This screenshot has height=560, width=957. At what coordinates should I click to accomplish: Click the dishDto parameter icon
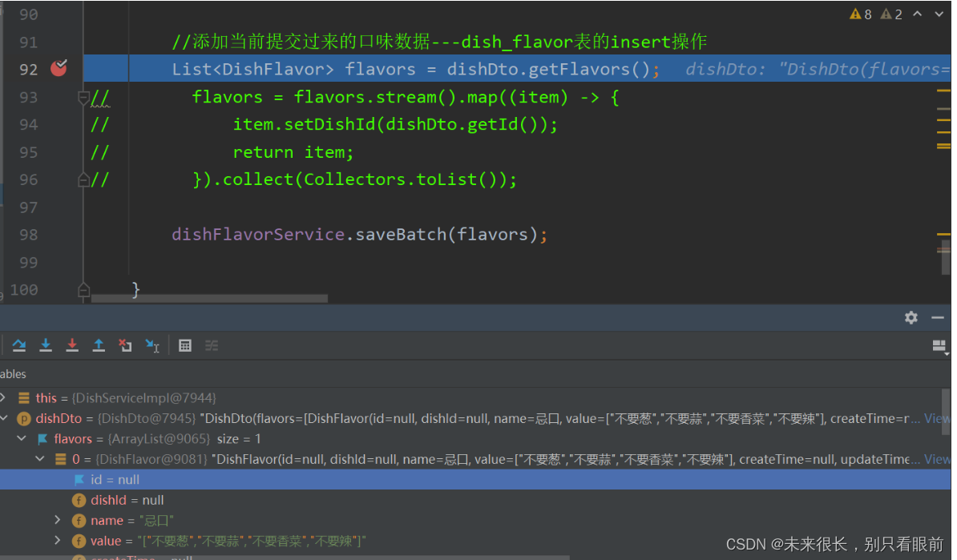[24, 419]
